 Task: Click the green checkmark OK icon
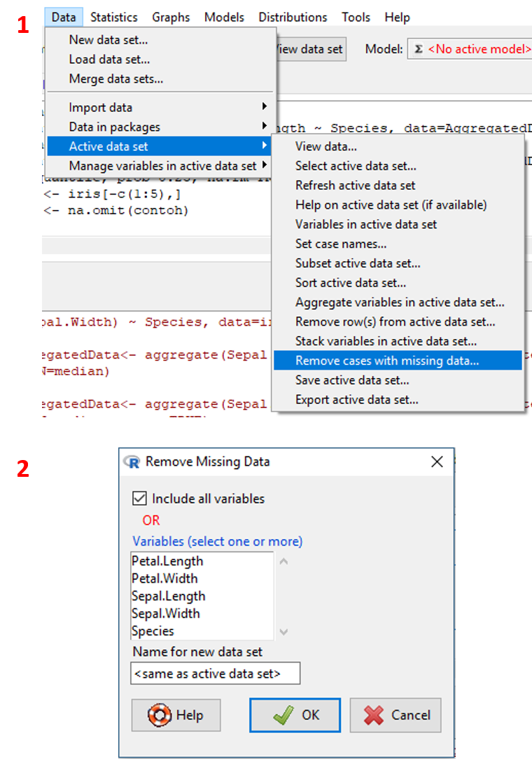pos(283,715)
